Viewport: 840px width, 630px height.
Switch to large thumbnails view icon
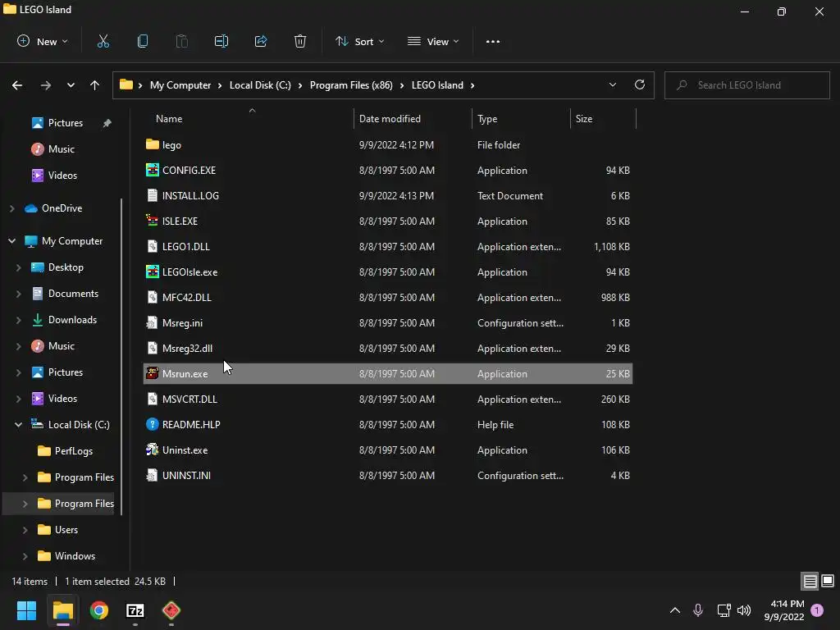click(828, 581)
